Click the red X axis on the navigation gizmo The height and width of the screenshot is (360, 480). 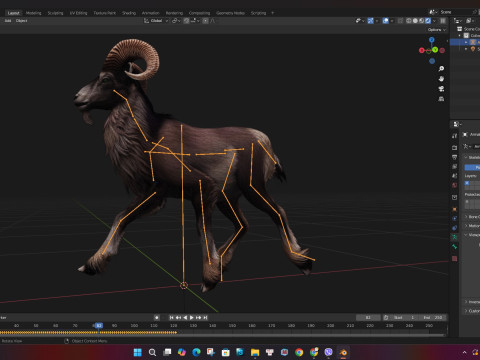(422, 50)
